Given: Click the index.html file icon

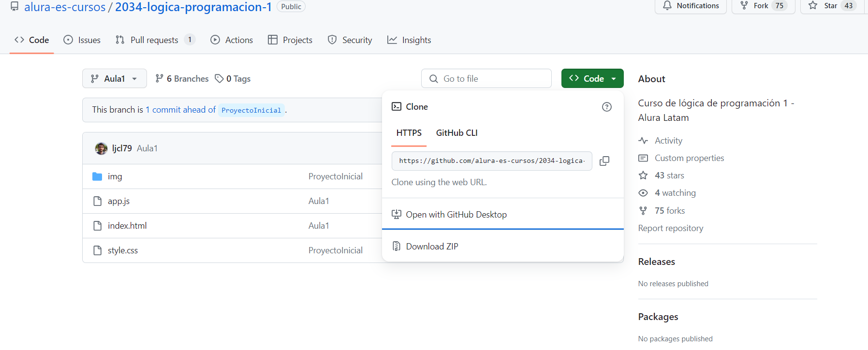Looking at the screenshot, I should (97, 226).
